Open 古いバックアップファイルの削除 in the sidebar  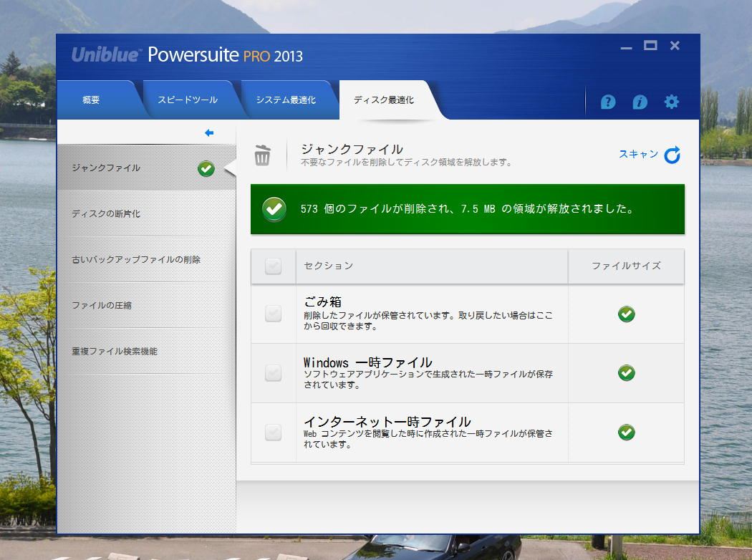pyautogui.click(x=146, y=259)
